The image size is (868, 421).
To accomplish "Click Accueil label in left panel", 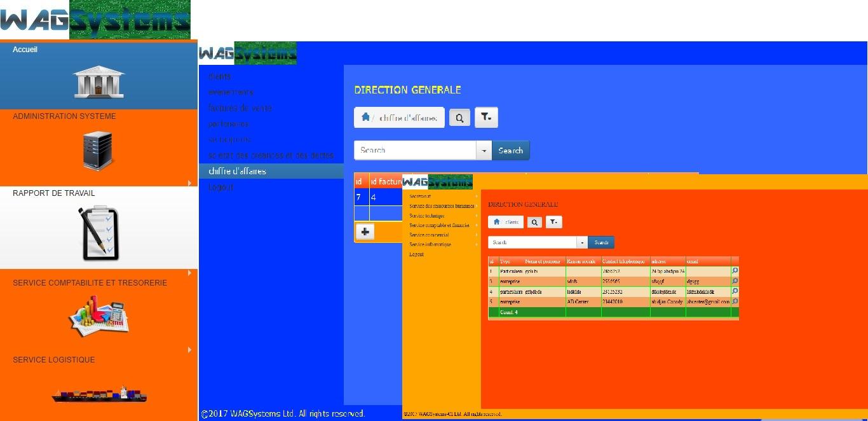I will tap(25, 50).
